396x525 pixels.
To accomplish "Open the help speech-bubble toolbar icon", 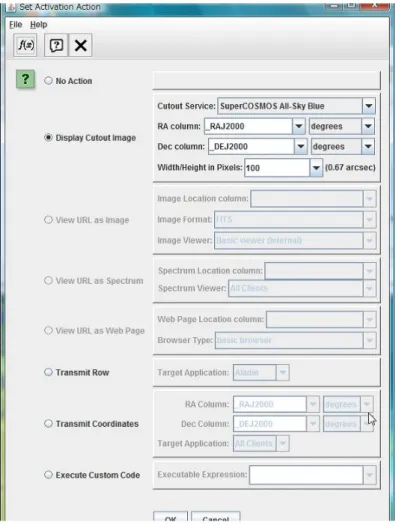I will [56, 45].
